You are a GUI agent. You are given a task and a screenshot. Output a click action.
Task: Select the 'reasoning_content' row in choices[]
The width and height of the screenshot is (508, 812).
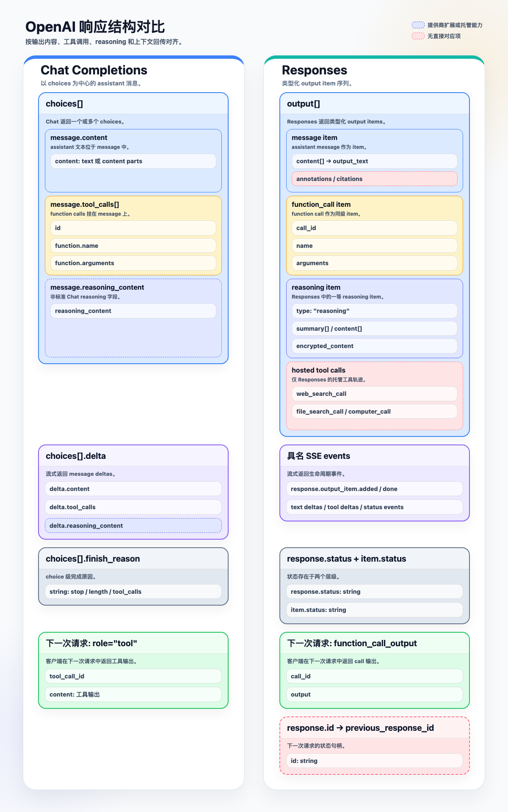(133, 311)
